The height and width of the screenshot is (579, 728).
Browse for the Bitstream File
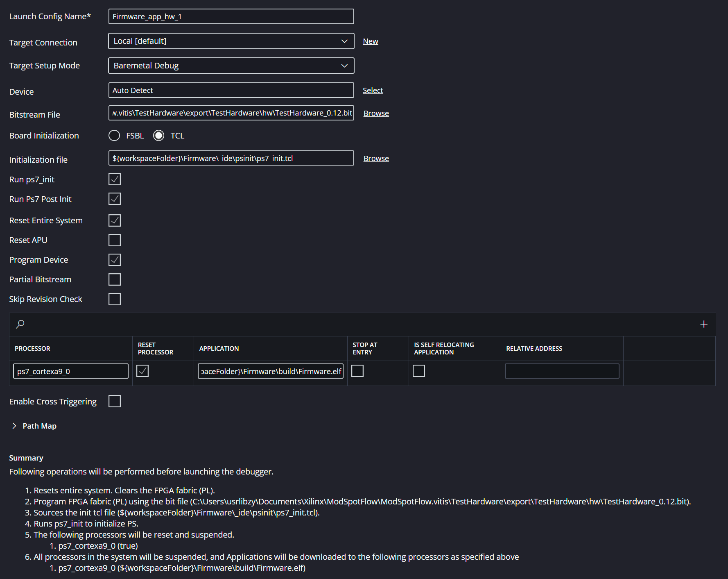[376, 114]
